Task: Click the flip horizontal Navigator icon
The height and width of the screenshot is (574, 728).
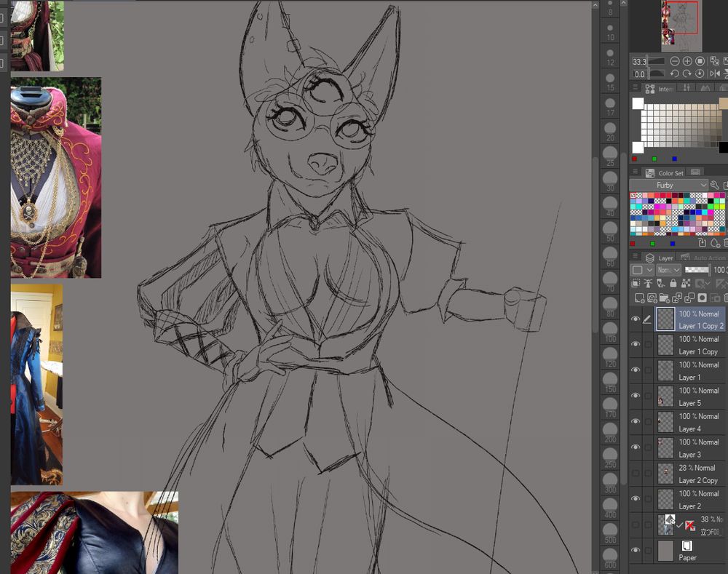Action: [715, 73]
